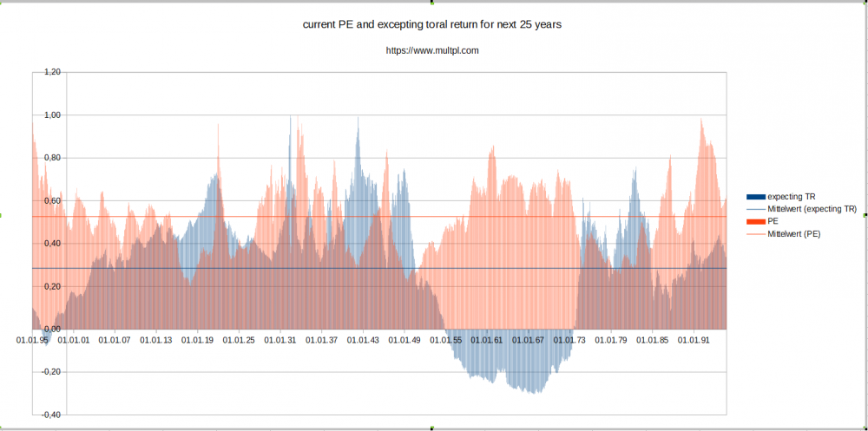This screenshot has width=868, height=431.
Task: Select the 01.01.95 x-axis date label
Action: tap(32, 340)
